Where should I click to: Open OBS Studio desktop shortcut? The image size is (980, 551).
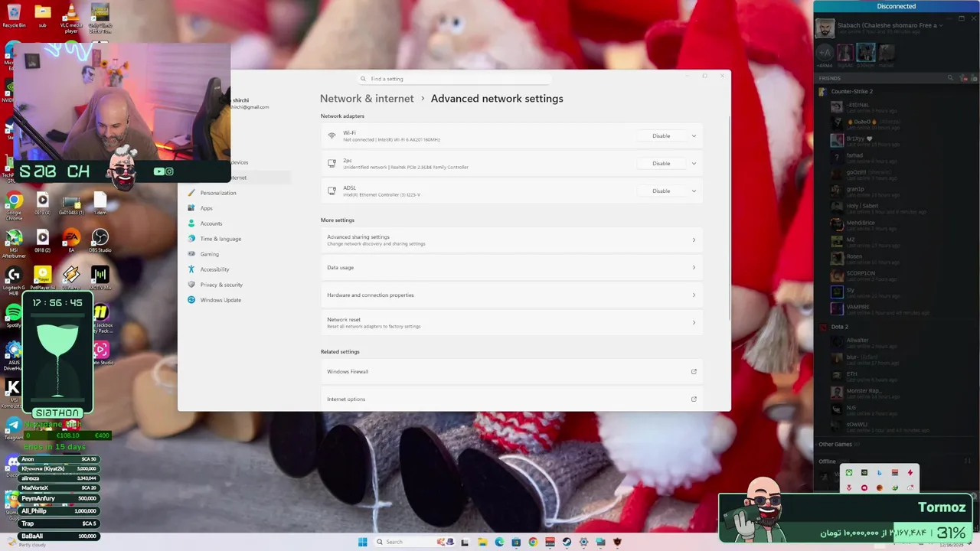100,240
